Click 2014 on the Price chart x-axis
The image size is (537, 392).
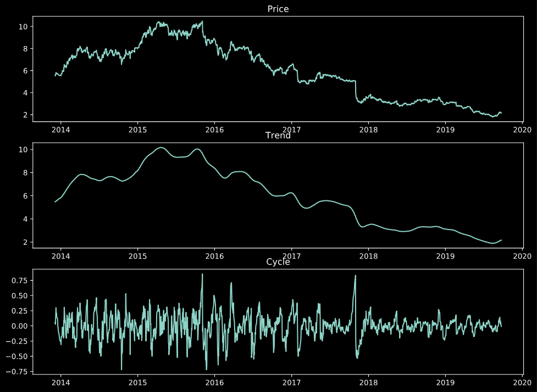(x=60, y=130)
